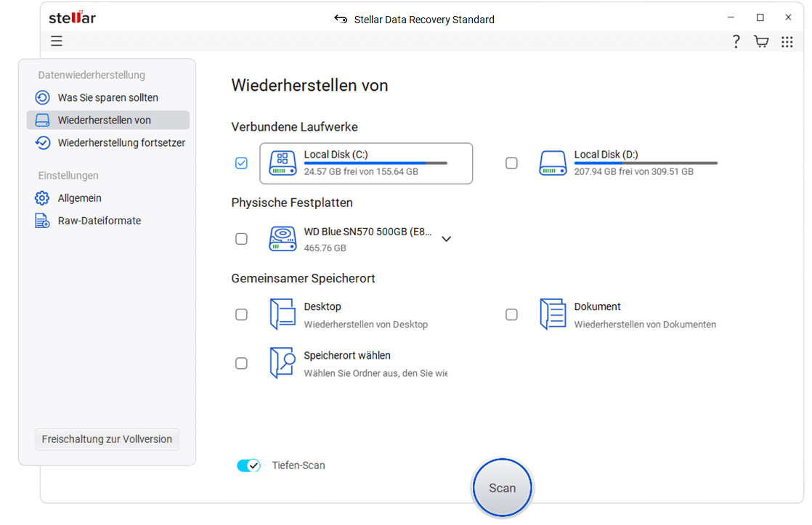Open the shopping cart icon

(760, 41)
